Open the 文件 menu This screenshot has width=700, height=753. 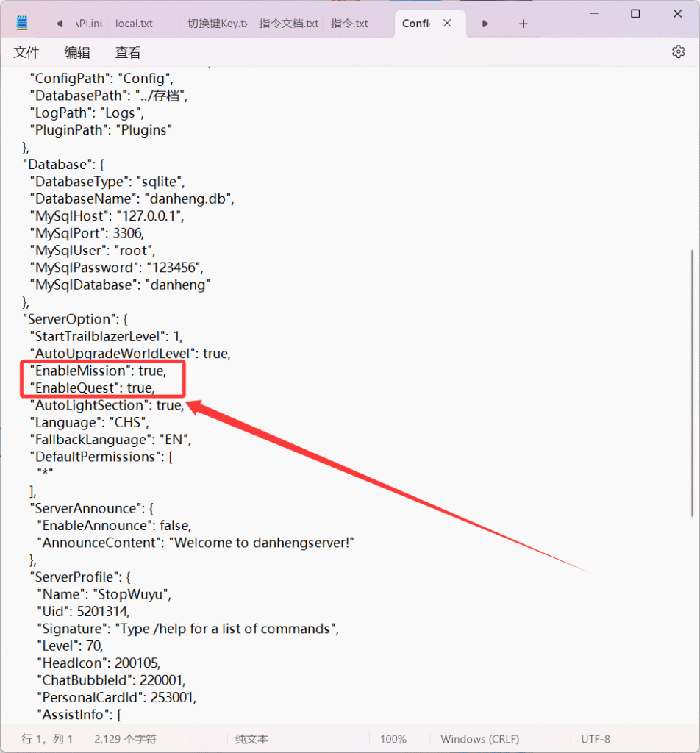pyautogui.click(x=26, y=52)
